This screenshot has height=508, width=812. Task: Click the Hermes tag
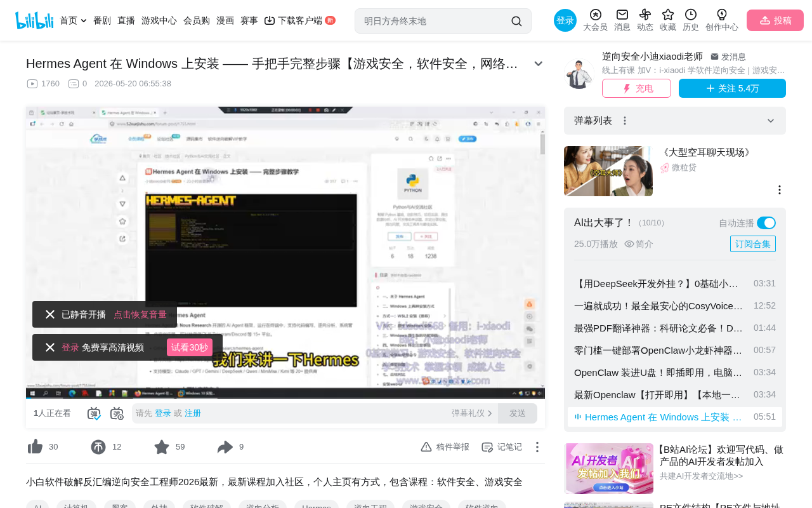coord(317,507)
